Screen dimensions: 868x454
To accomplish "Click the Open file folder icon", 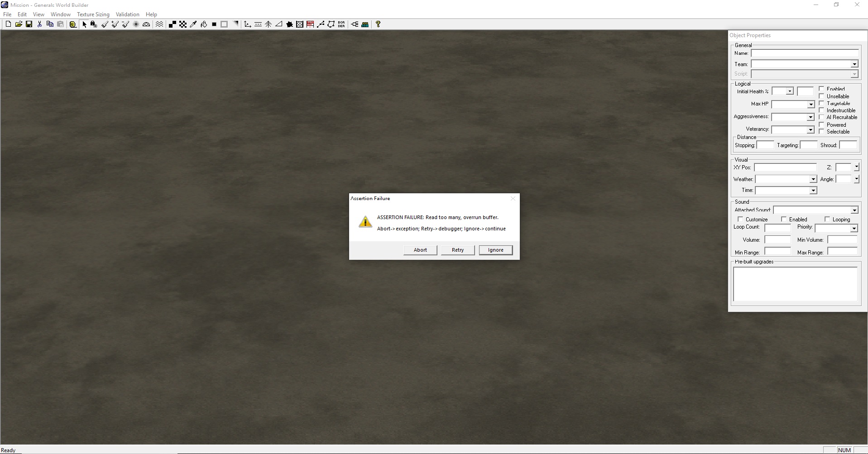I will point(19,24).
